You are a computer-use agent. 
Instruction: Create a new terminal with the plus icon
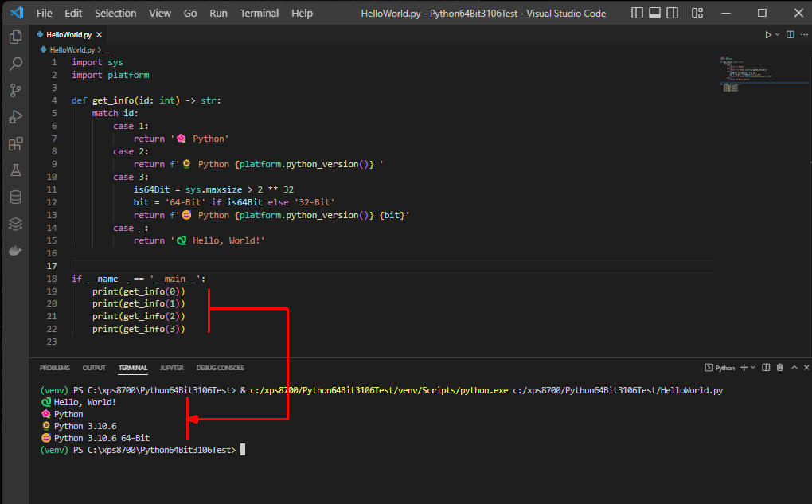744,367
